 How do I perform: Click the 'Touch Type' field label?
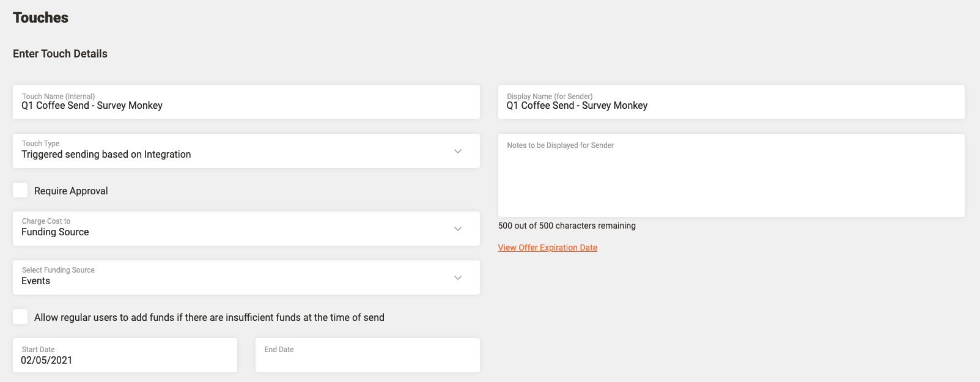pyautogui.click(x=40, y=144)
